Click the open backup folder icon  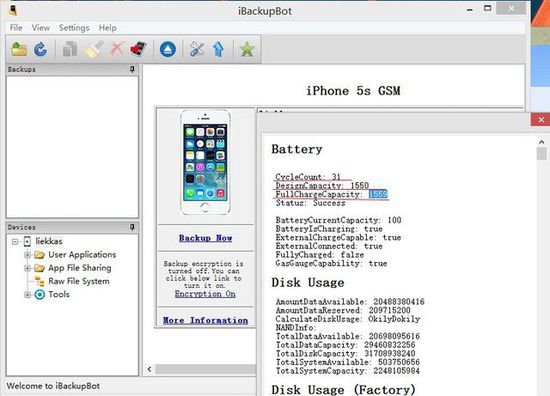(19, 49)
